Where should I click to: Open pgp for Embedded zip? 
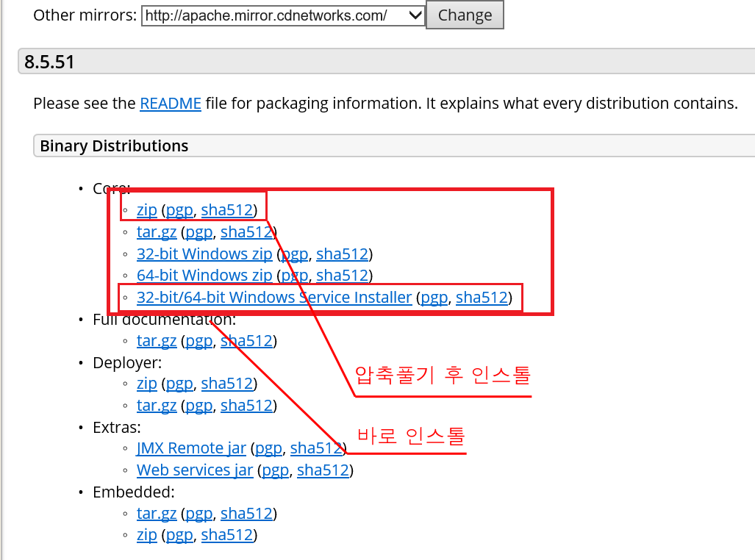click(179, 535)
